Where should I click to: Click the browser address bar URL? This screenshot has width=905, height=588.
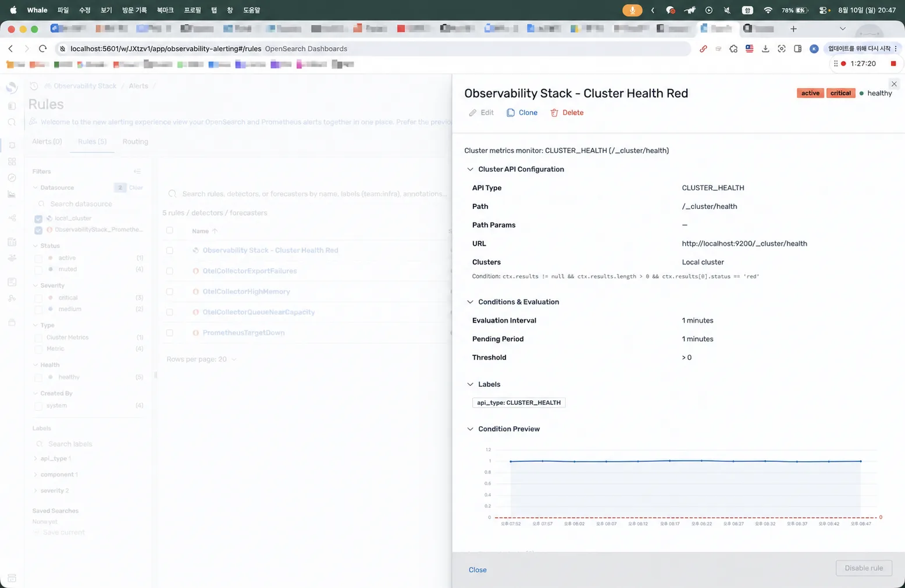[166, 49]
